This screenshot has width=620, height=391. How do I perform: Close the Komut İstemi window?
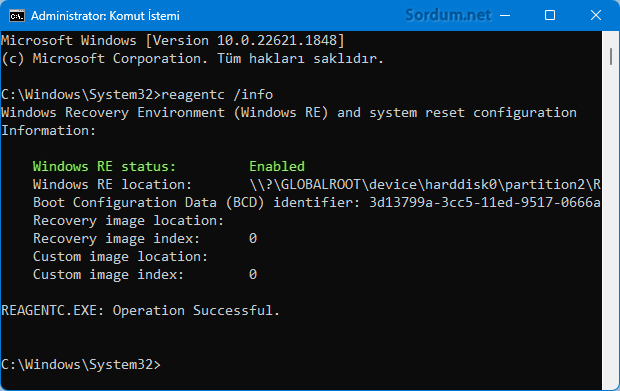click(595, 15)
